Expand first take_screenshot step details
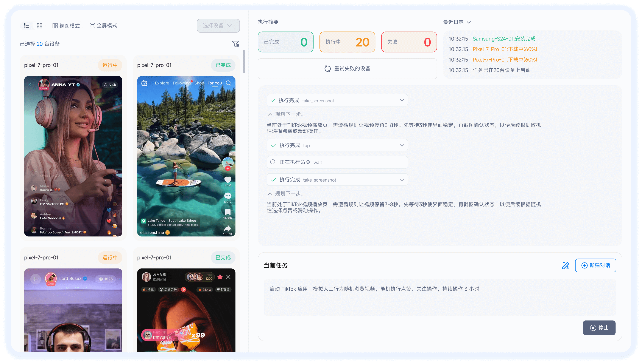Viewport: 642px width, 364px height. 402,100
